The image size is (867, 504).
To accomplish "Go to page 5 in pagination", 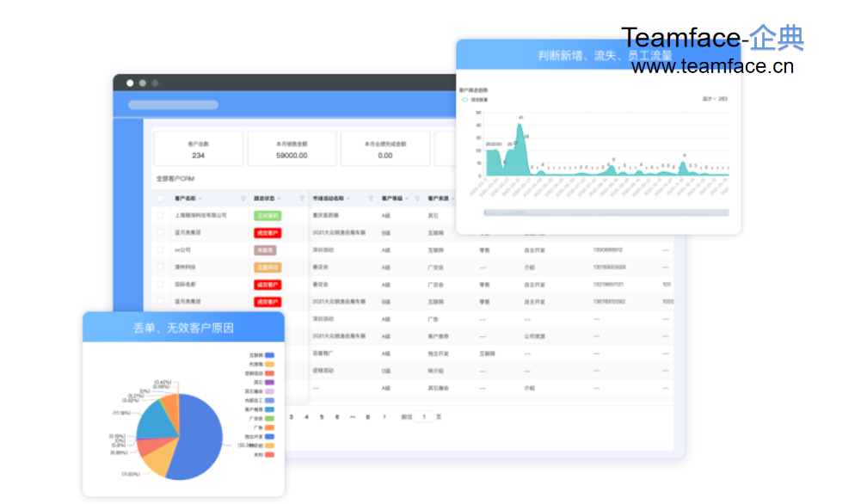I will pos(323,416).
